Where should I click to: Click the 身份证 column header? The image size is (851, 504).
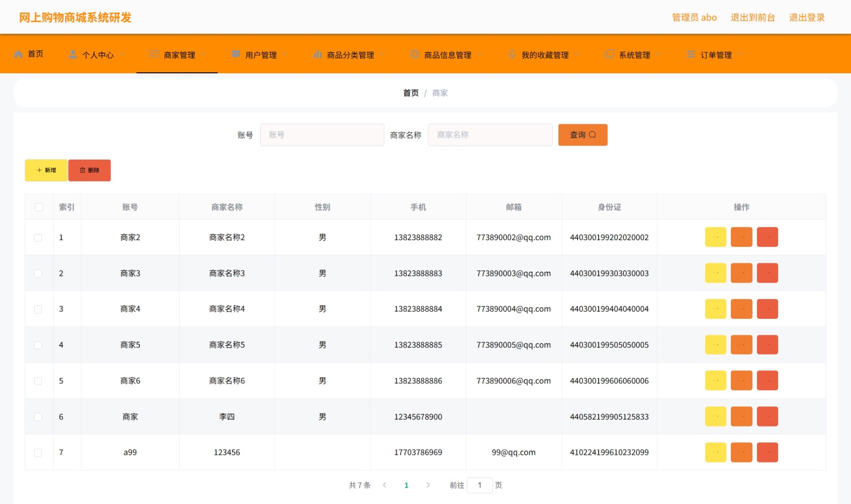609,207
